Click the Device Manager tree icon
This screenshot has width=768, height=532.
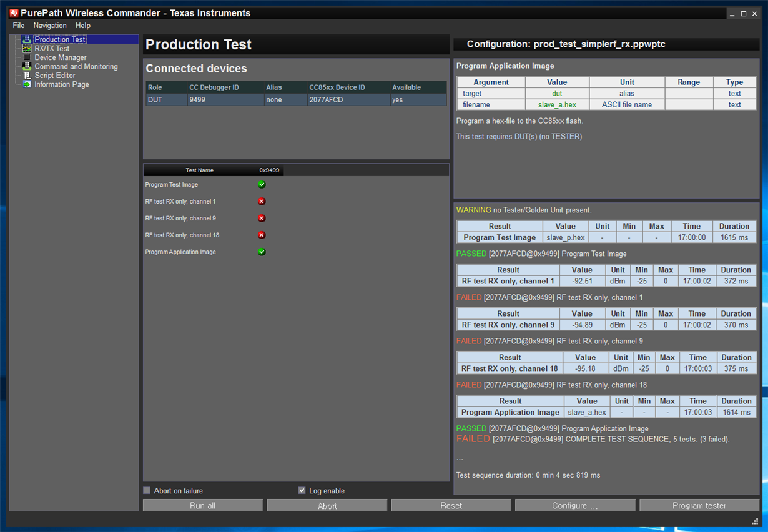pos(27,57)
